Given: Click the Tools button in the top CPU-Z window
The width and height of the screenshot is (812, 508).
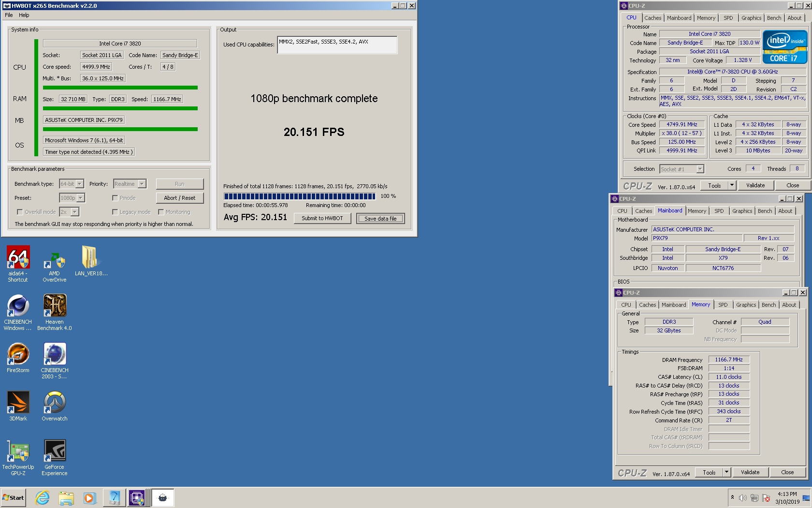Looking at the screenshot, I should [714, 185].
